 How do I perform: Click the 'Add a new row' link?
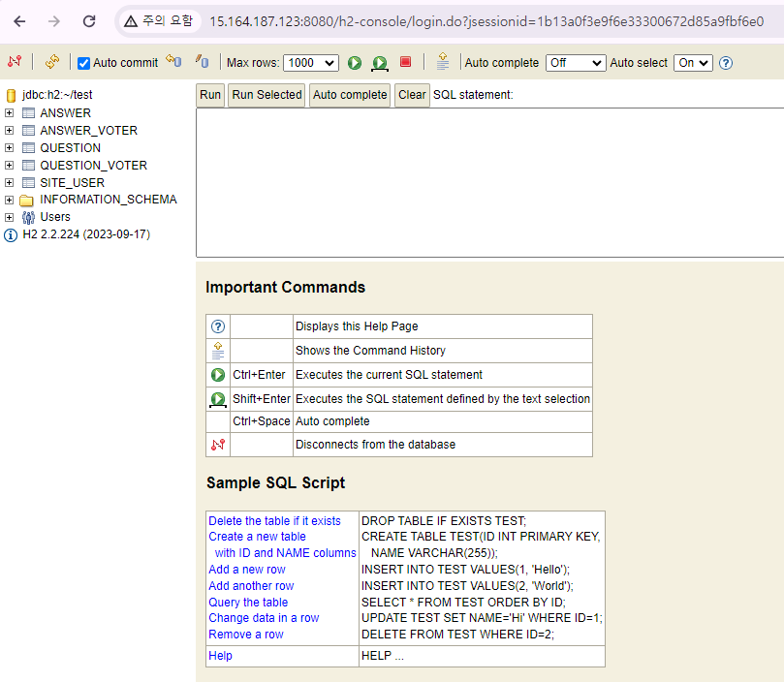[x=247, y=570]
